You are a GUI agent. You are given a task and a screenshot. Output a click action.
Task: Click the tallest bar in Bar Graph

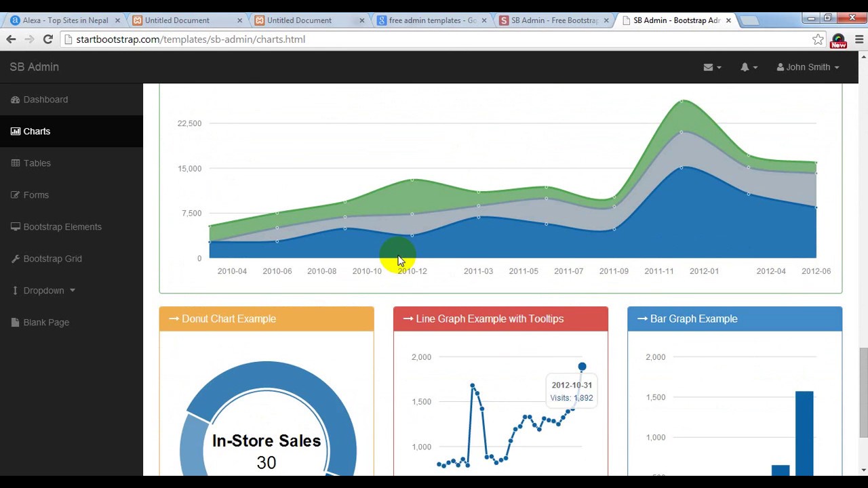point(804,433)
